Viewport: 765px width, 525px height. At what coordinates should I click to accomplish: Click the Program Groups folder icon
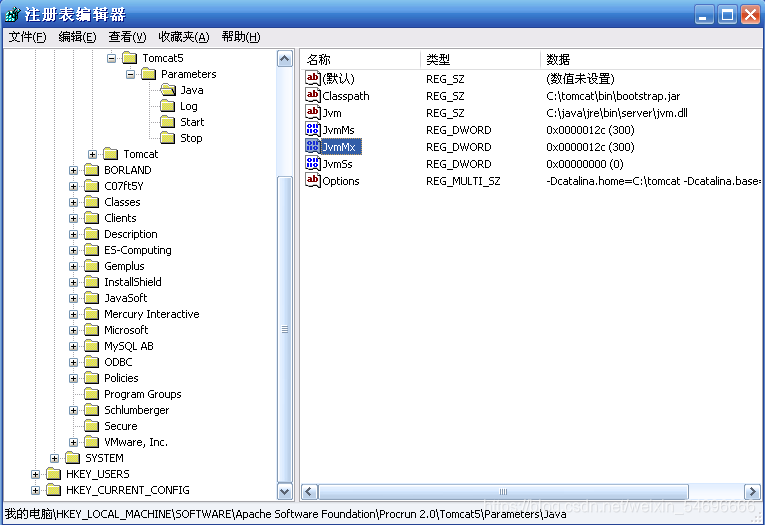pyautogui.click(x=91, y=394)
